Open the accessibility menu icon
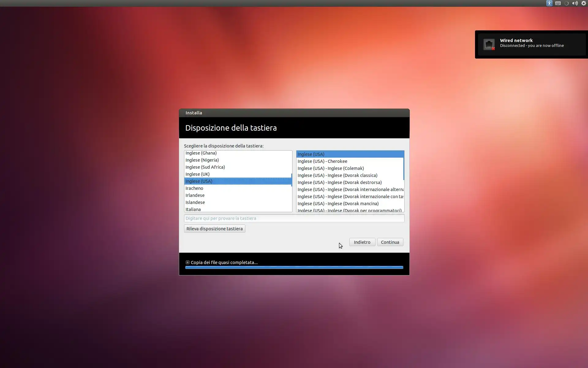 pyautogui.click(x=549, y=3)
